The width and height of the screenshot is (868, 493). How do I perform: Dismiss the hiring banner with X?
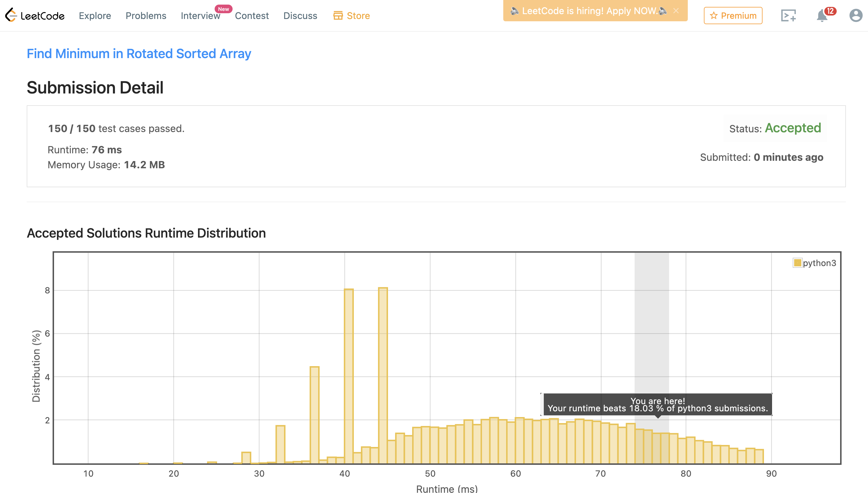click(x=676, y=11)
